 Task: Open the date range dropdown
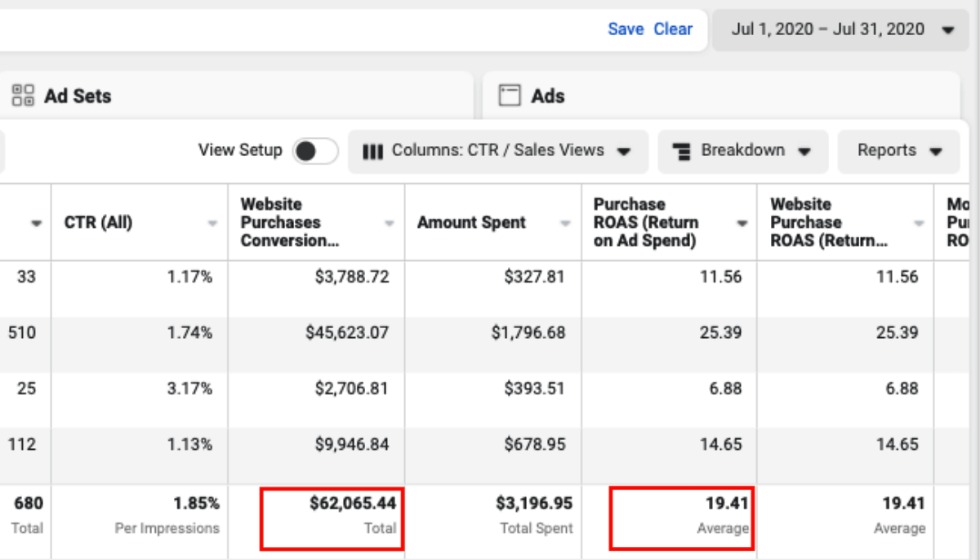tap(842, 30)
